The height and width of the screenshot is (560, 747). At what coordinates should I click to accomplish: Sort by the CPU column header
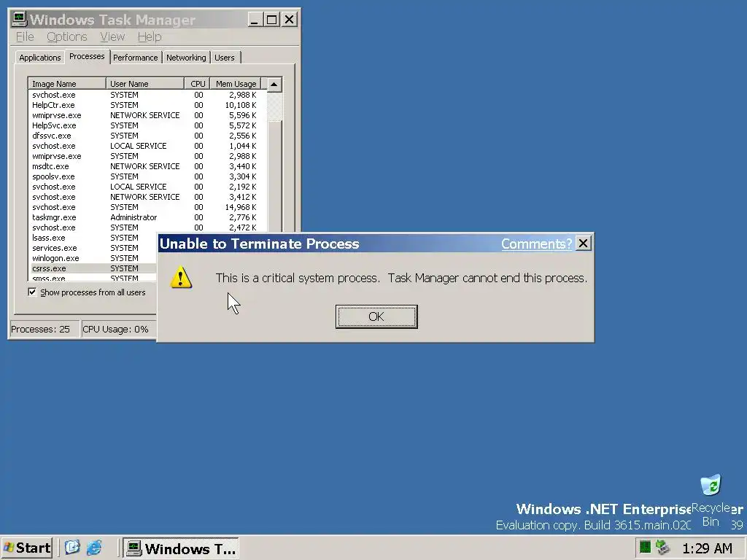click(197, 84)
